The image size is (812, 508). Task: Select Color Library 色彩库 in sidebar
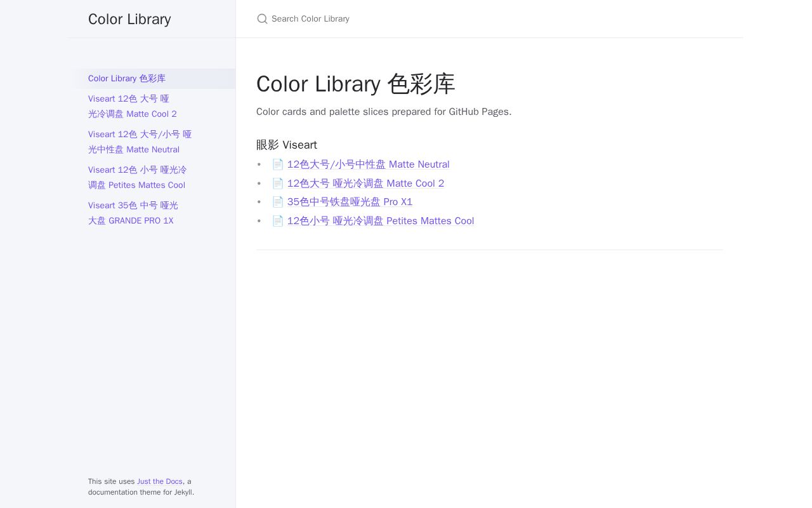coord(152,79)
